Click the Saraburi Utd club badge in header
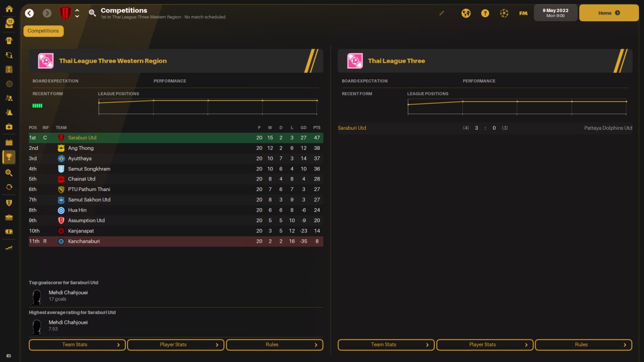Image resolution: width=644 pixels, height=362 pixels. (65, 13)
